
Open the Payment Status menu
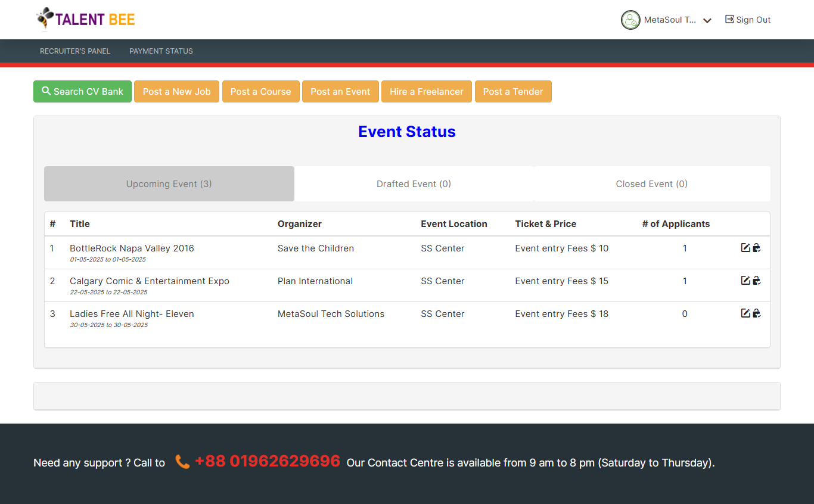pos(161,51)
